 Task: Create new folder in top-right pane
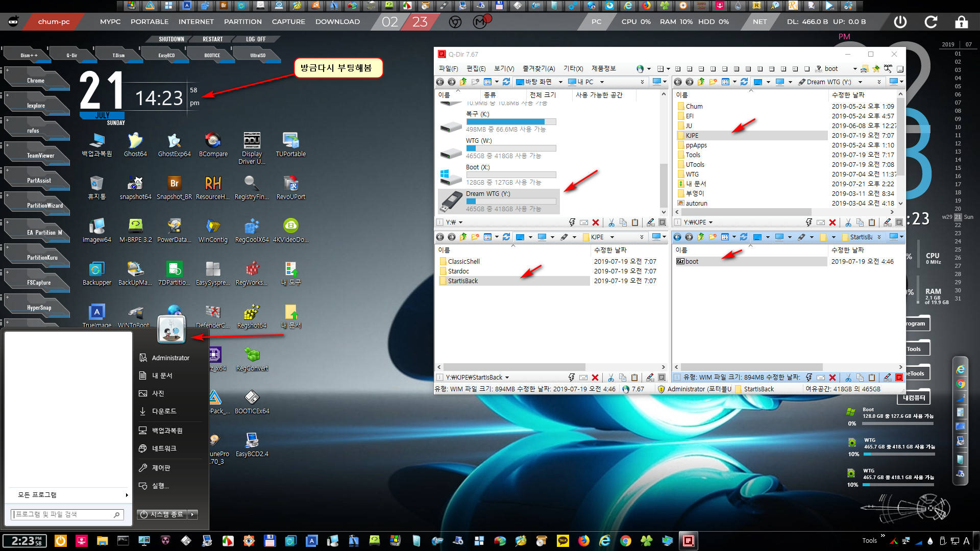pos(713,82)
